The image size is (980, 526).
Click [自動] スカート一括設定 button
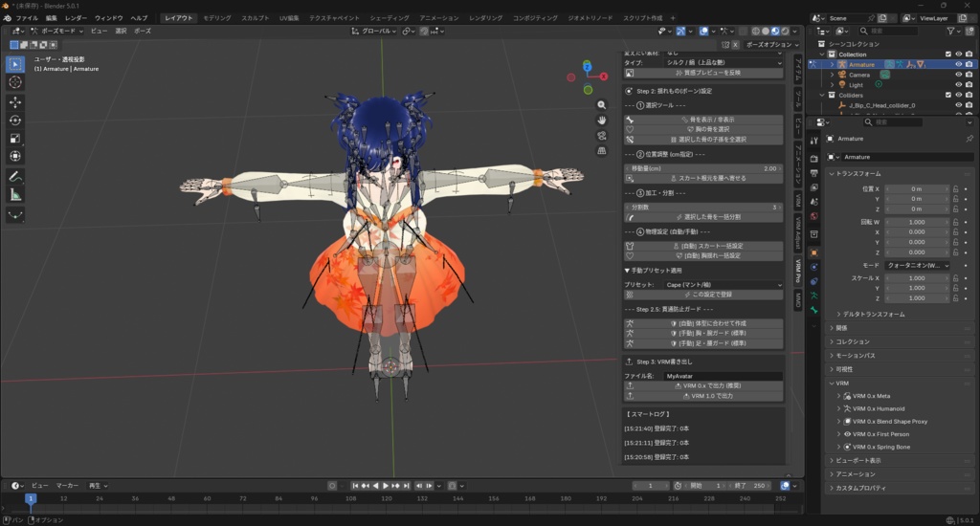tap(703, 246)
